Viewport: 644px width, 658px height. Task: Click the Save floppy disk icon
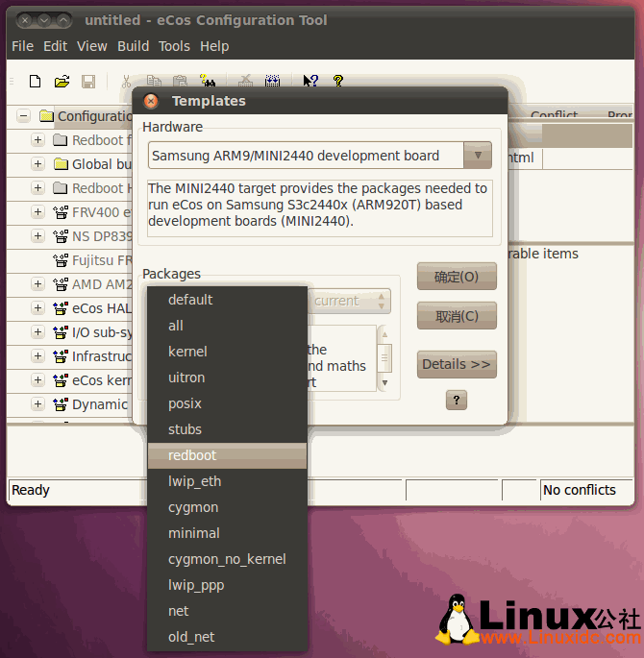(x=88, y=82)
